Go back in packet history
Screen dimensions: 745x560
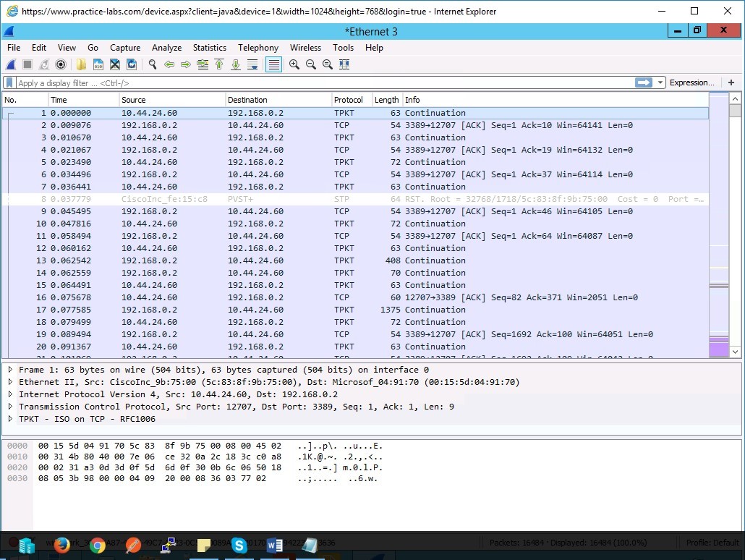click(169, 64)
